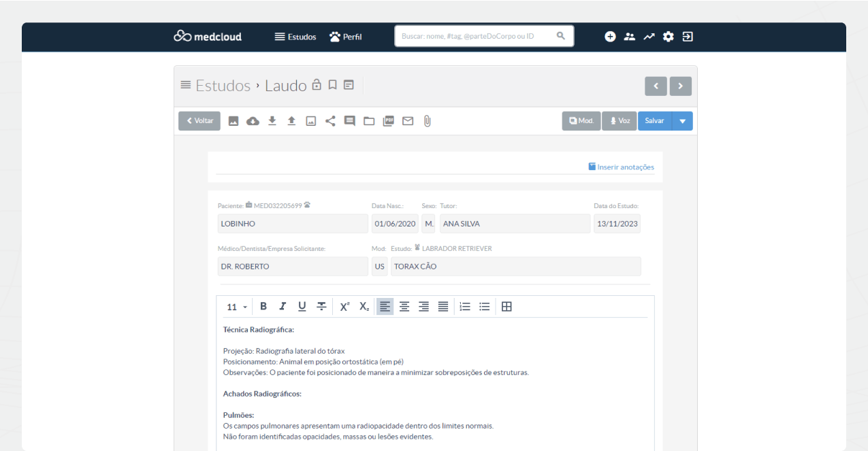Open the PDF export icon
Screen dimensions: 868x451
[388, 121]
